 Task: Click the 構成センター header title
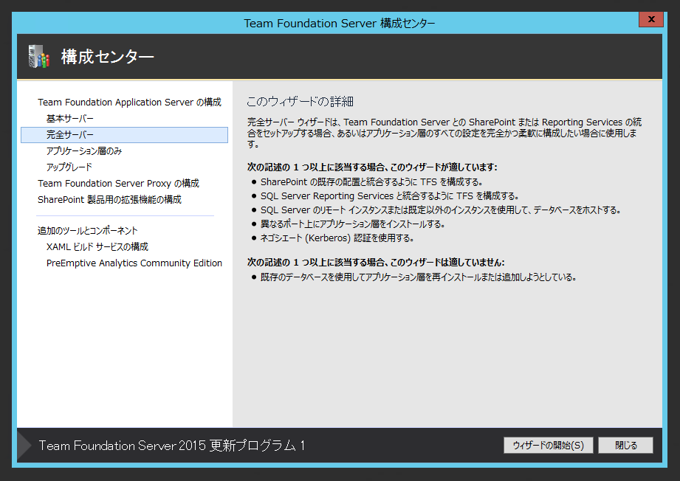click(x=107, y=57)
